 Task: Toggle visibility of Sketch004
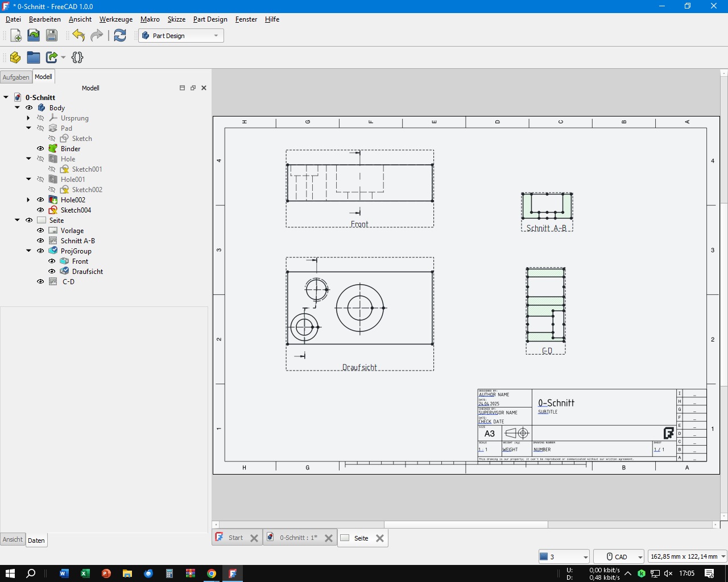coord(40,210)
